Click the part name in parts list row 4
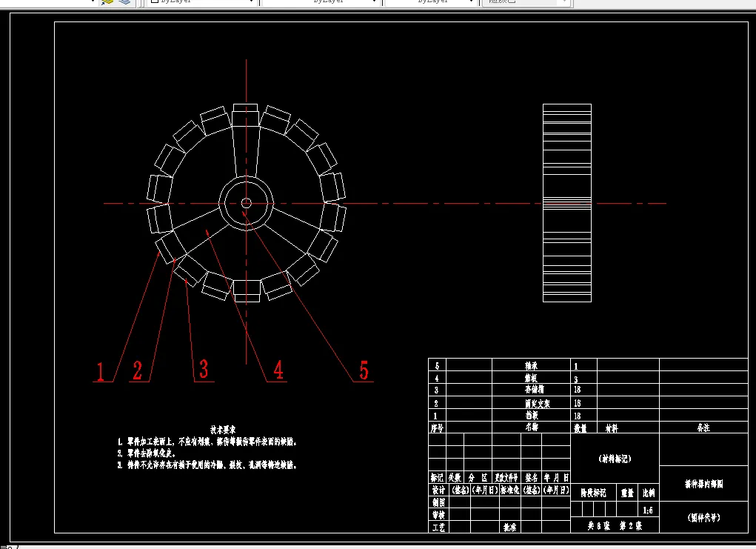The width and height of the screenshot is (756, 549). [x=531, y=378]
